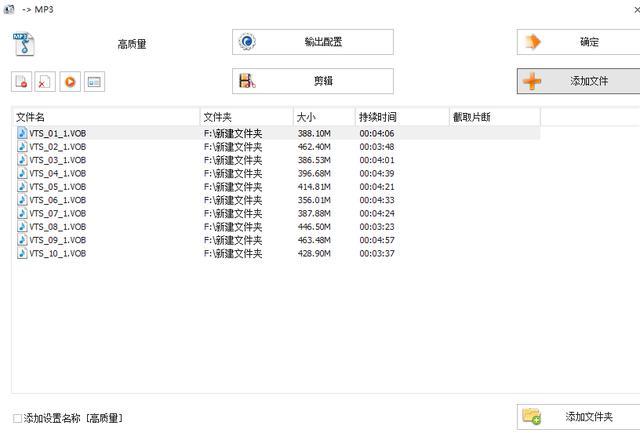This screenshot has width=640, height=433.
Task: Open the media info icon in toolbar
Action: coord(94,82)
